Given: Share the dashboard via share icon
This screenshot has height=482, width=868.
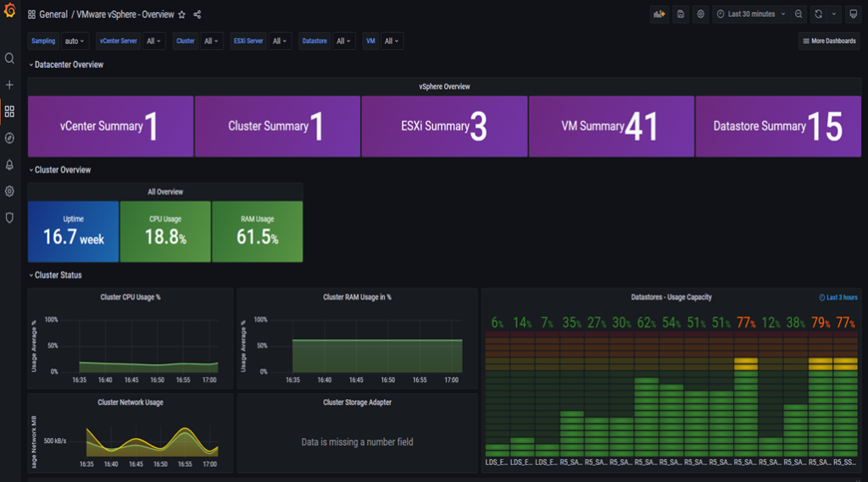Looking at the screenshot, I should pos(197,14).
